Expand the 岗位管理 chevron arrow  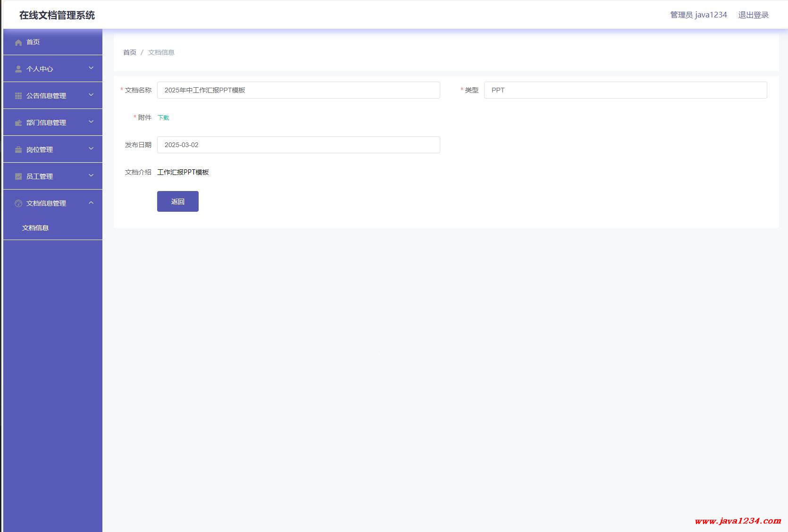pyautogui.click(x=91, y=149)
